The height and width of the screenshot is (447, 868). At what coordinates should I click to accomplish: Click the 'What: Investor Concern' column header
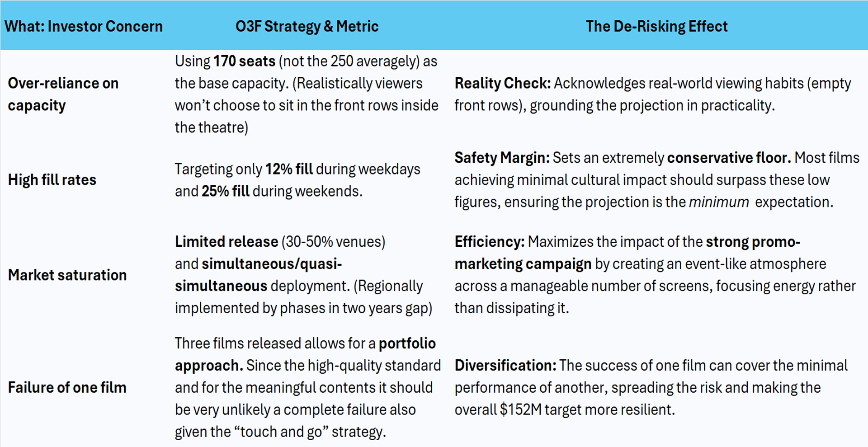tap(84, 26)
